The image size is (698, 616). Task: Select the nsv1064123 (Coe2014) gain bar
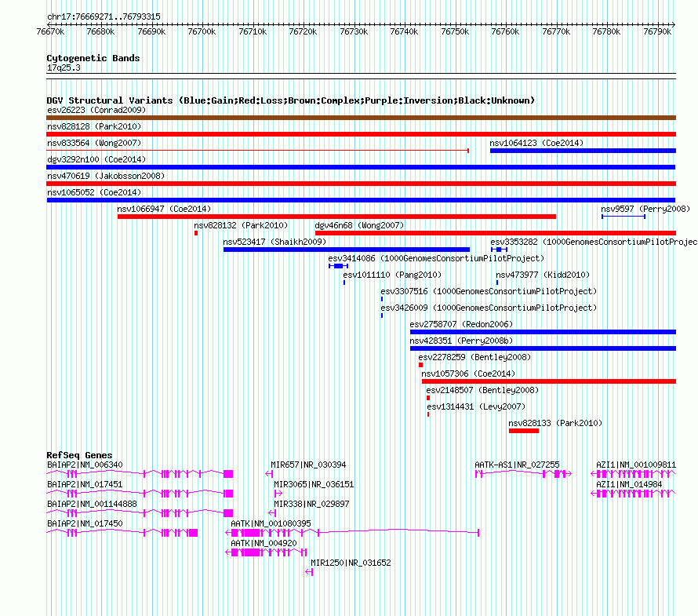coord(583,151)
